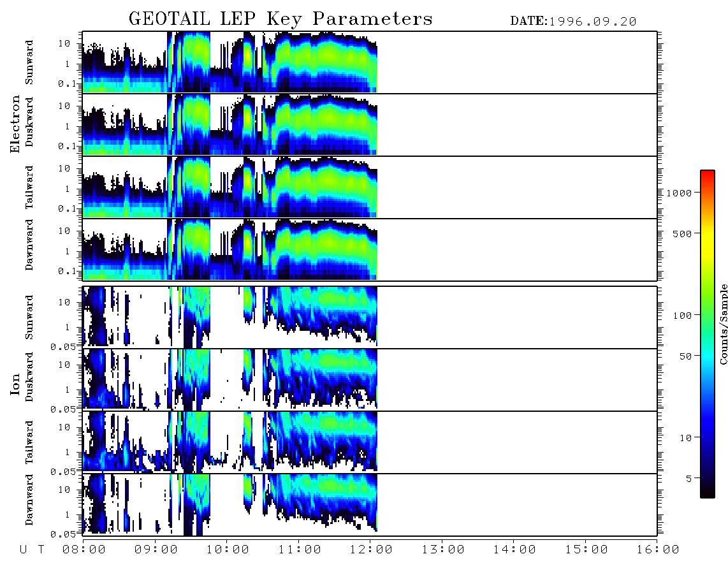Select the Electron "Duskward" panel label
The width and height of the screenshot is (728, 561).
pos(29,122)
